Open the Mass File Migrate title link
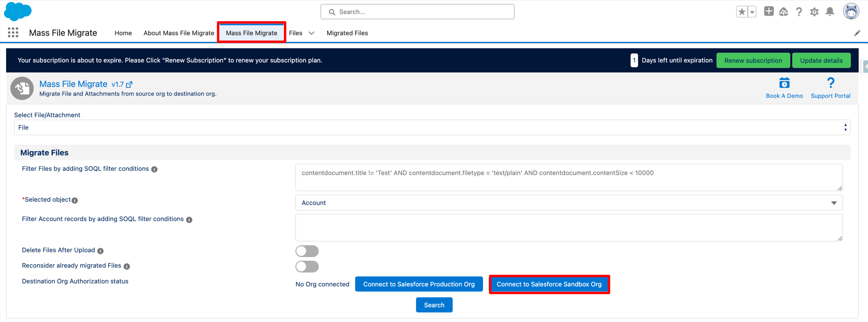Viewport: 868px width, 322px height. click(x=73, y=84)
